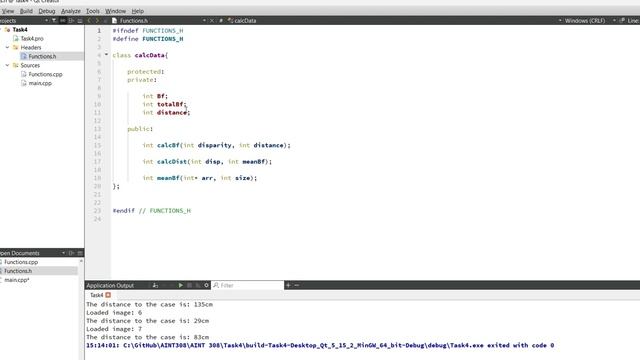Collapse the Headers folder

point(7,47)
